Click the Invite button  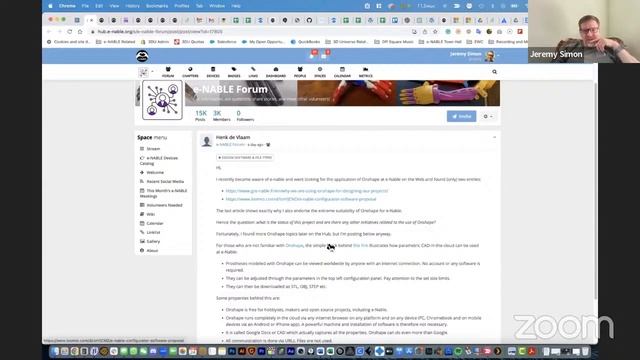click(461, 116)
